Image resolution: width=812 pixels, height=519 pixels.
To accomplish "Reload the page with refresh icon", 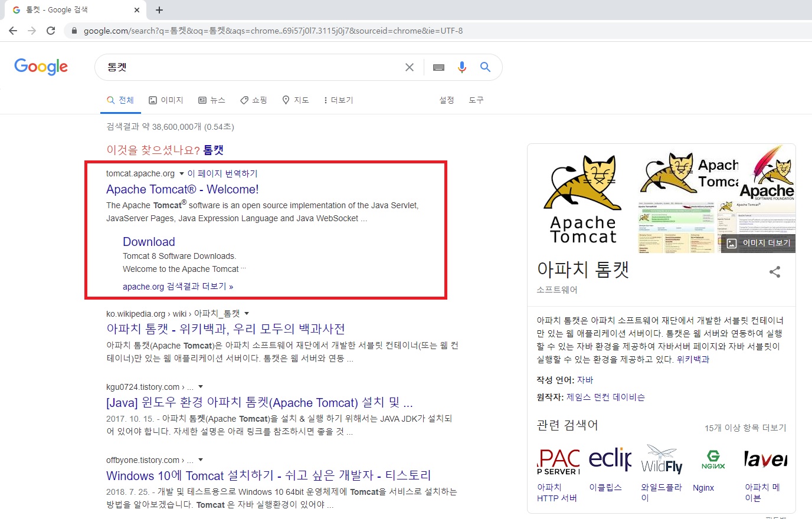I will (51, 31).
